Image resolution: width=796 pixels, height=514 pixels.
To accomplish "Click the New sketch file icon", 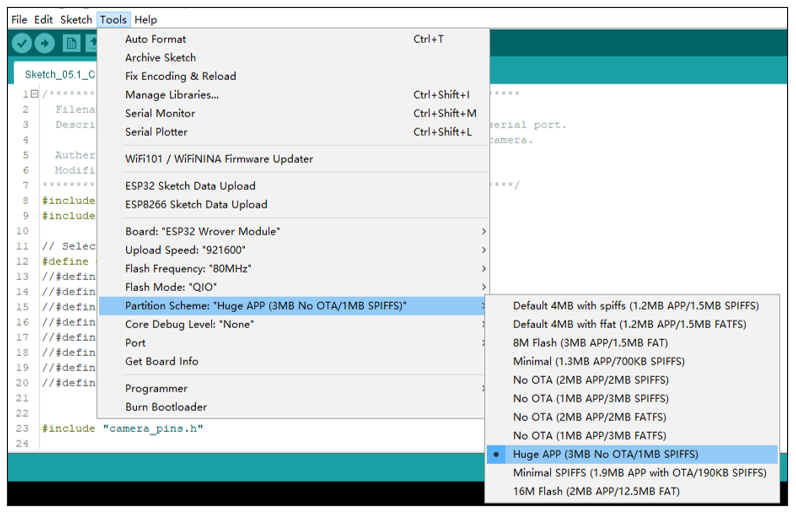I will [72, 43].
